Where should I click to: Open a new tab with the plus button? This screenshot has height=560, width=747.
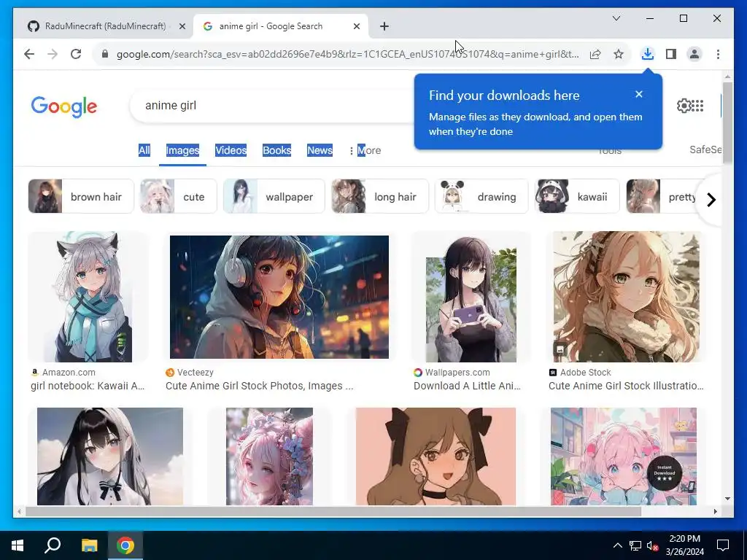coord(384,26)
